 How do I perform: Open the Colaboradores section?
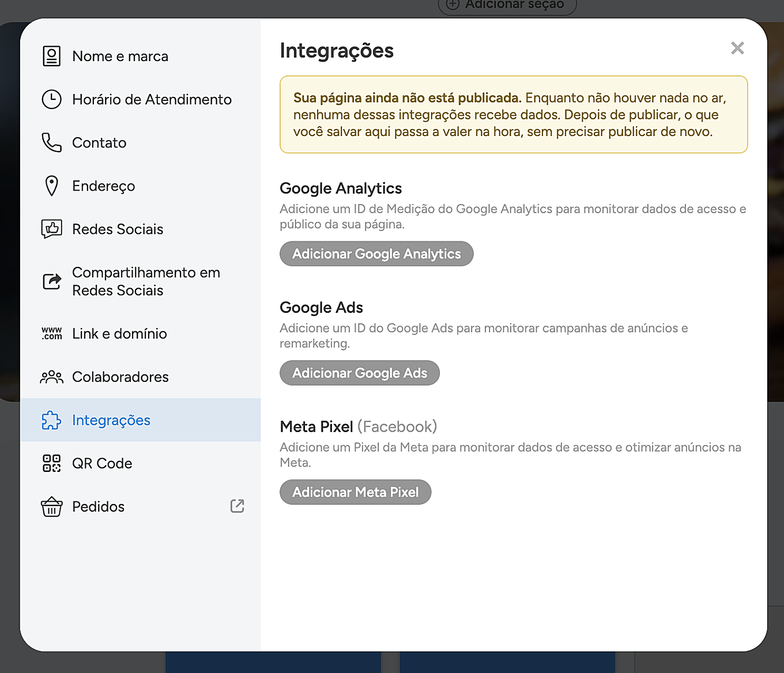140,377
